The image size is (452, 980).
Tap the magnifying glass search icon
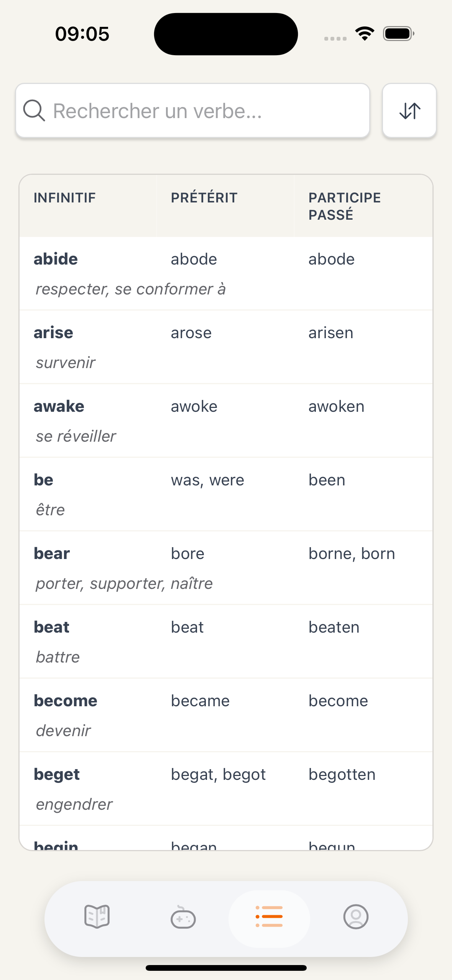coord(34,111)
